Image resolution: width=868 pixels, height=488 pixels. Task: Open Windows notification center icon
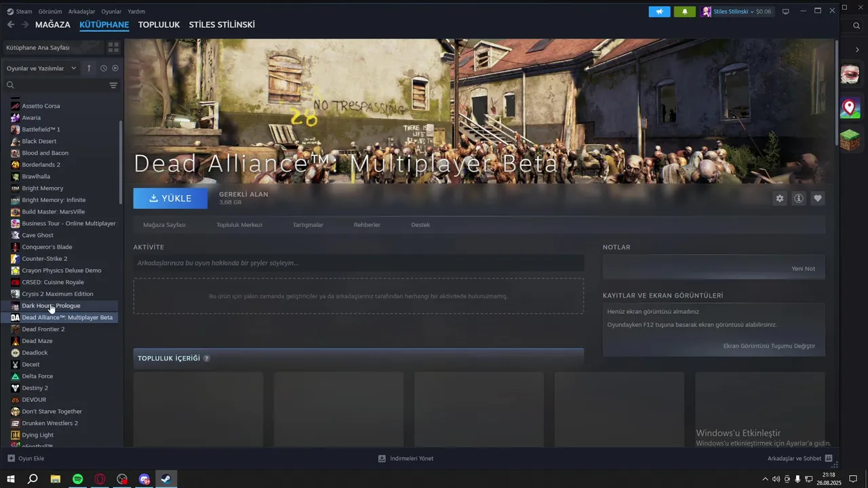(853, 479)
